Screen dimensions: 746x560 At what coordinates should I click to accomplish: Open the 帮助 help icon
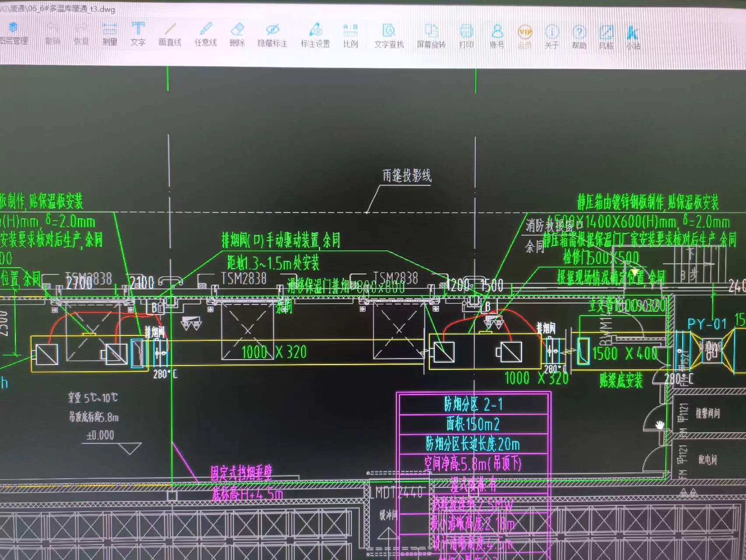click(x=579, y=38)
